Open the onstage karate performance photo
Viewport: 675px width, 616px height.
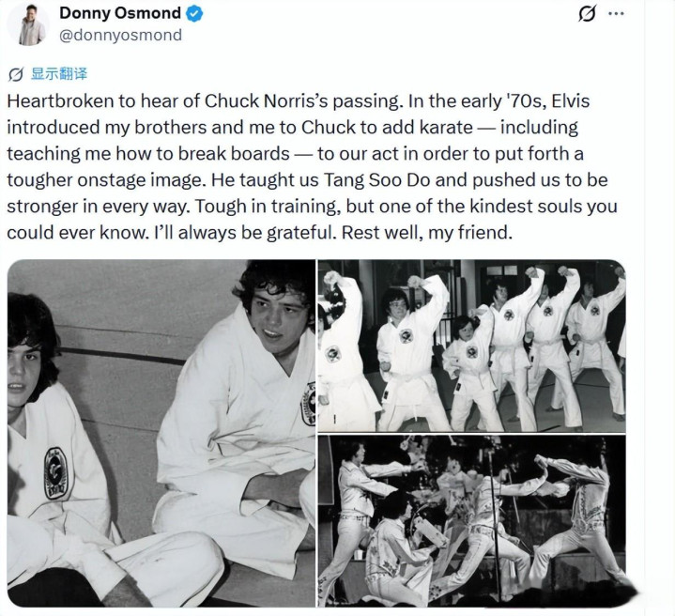(472, 521)
